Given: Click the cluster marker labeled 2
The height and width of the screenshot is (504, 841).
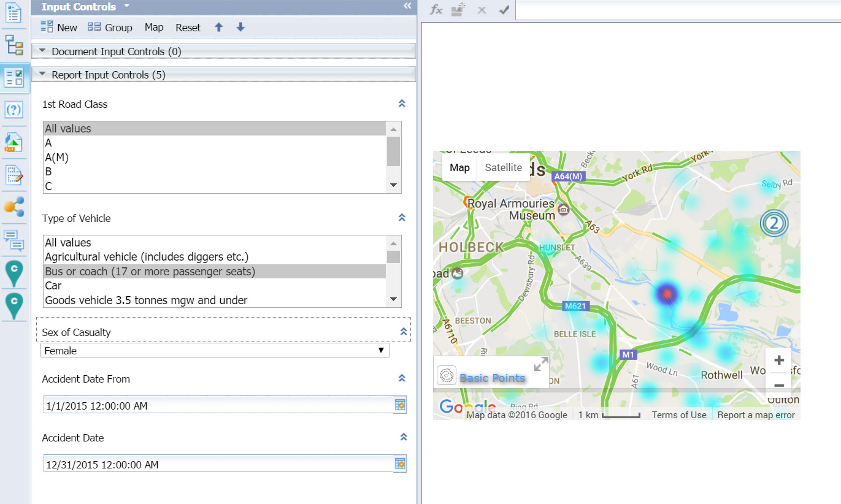Looking at the screenshot, I should pyautogui.click(x=774, y=223).
